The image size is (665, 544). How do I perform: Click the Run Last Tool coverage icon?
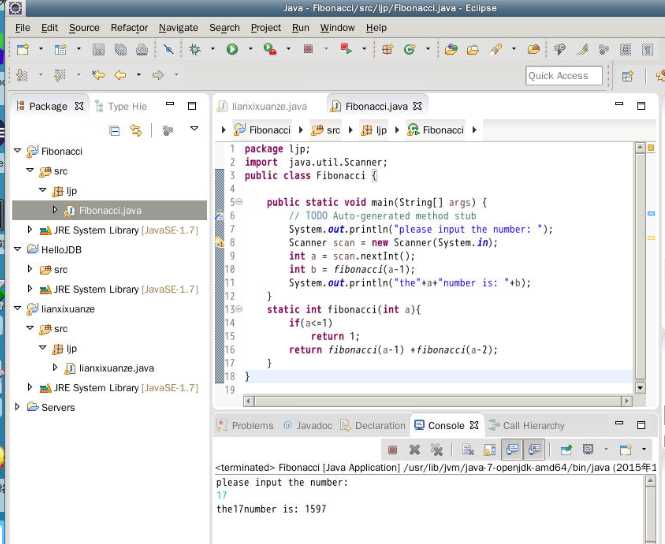(x=270, y=49)
